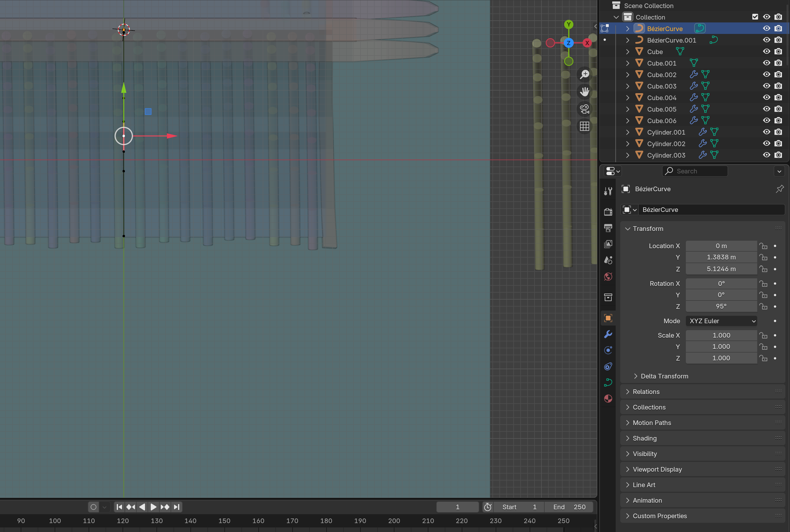Open the Material properties tab icon

pos(608,399)
